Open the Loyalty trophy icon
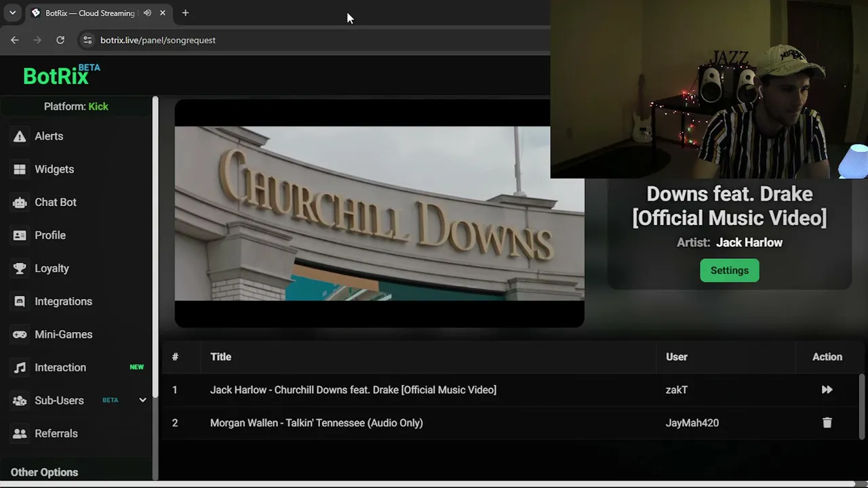The width and height of the screenshot is (868, 488). pyautogui.click(x=20, y=268)
